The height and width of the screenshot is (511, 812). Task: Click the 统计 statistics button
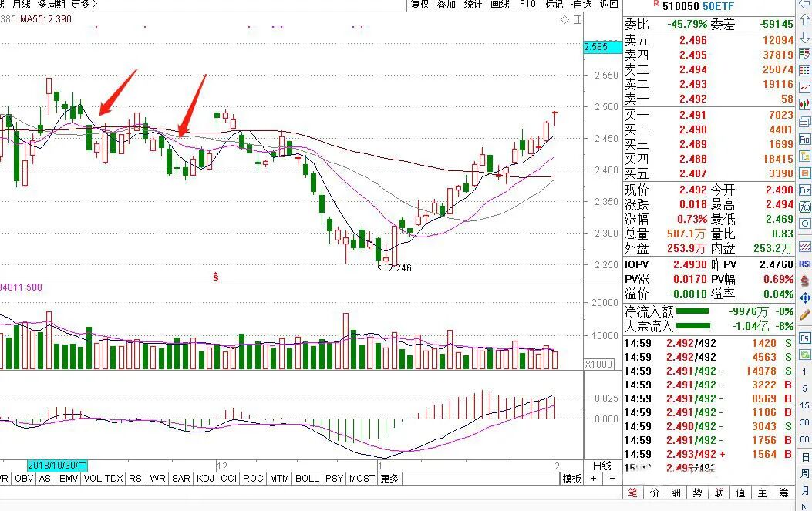tap(473, 5)
